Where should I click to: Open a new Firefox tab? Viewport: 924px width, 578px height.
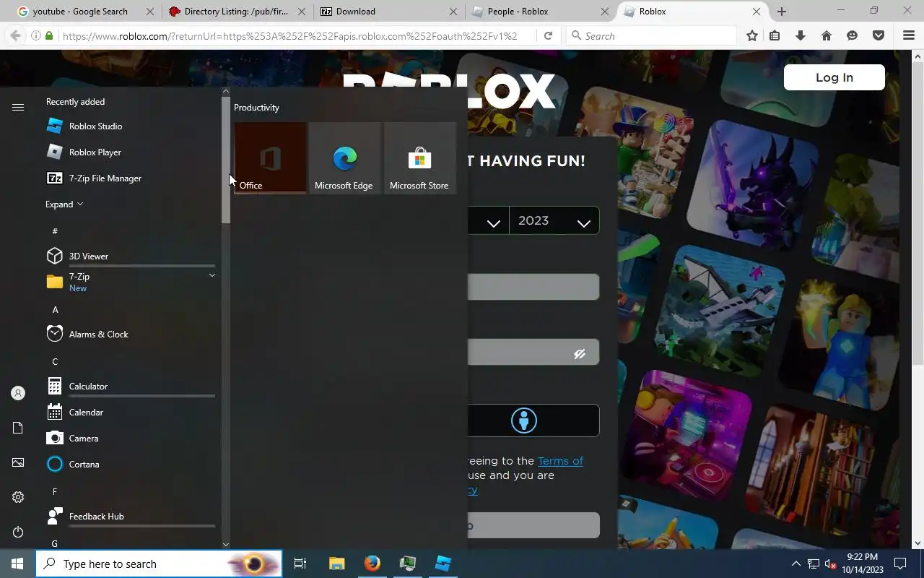782,12
